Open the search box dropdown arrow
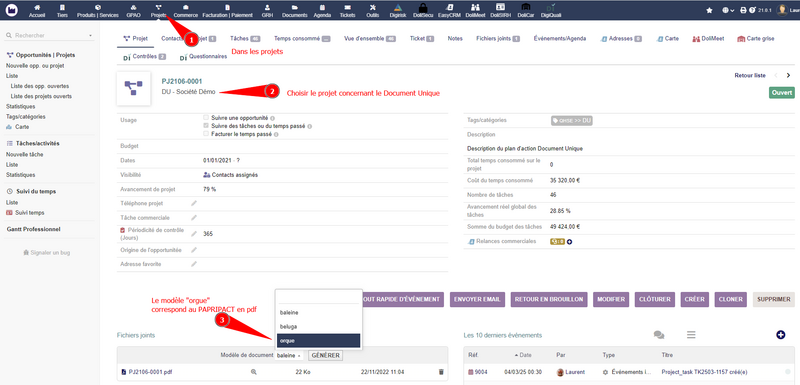The image size is (800, 385). [x=90, y=36]
